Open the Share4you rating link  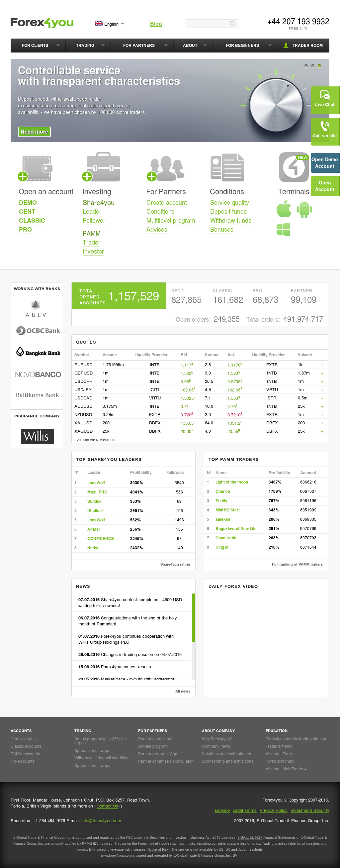175,564
